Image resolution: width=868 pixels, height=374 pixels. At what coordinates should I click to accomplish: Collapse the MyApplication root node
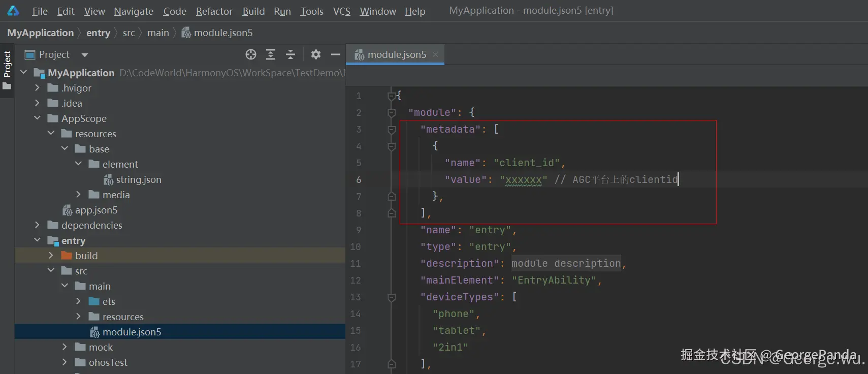pyautogui.click(x=23, y=73)
